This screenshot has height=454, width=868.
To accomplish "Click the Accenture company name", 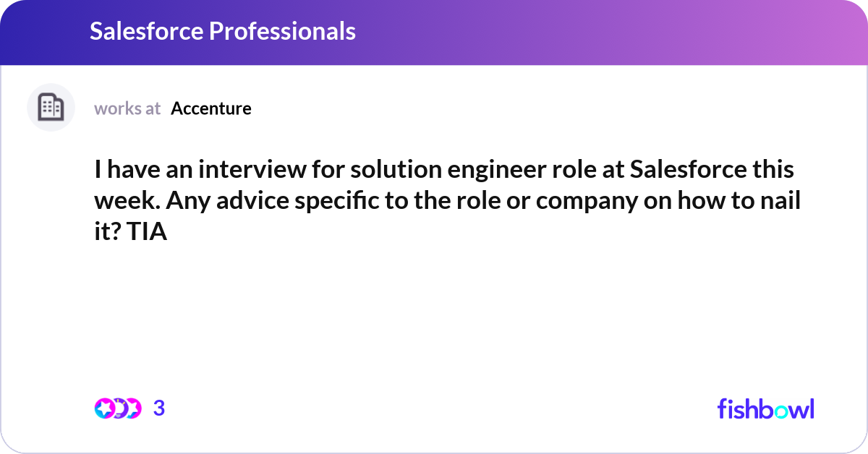I will [211, 108].
